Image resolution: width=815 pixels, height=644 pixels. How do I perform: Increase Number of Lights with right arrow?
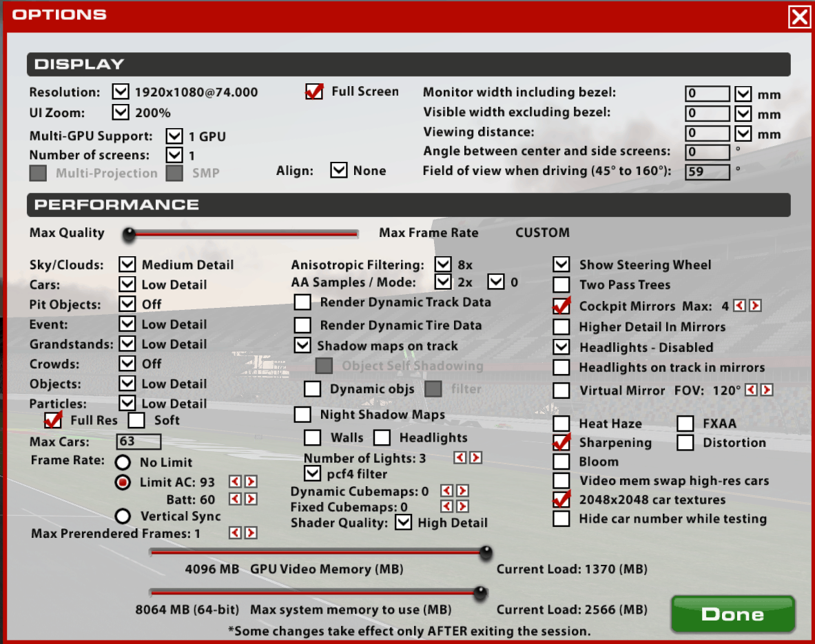pyautogui.click(x=475, y=457)
